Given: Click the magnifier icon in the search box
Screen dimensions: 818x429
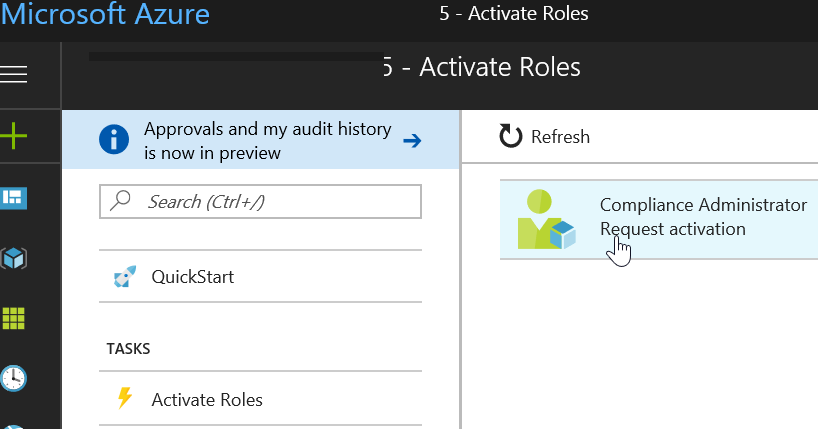Looking at the screenshot, I should 122,201.
